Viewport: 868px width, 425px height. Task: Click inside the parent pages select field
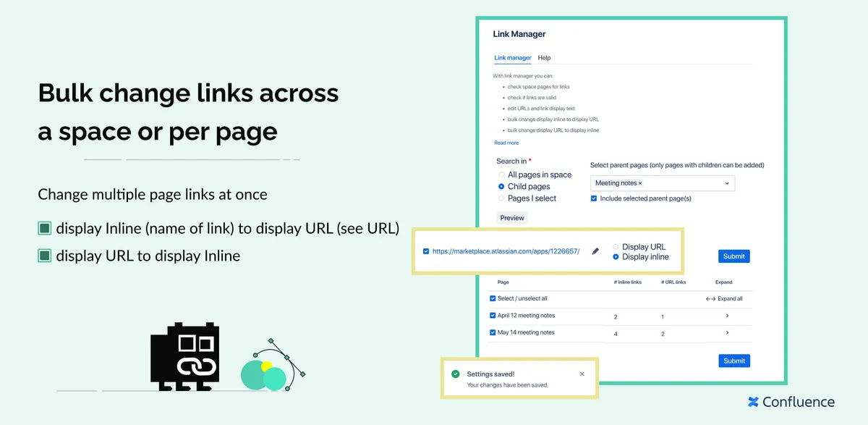(663, 183)
